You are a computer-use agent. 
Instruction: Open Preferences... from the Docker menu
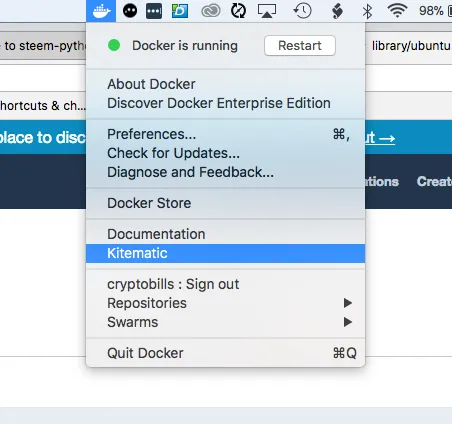pos(225,134)
